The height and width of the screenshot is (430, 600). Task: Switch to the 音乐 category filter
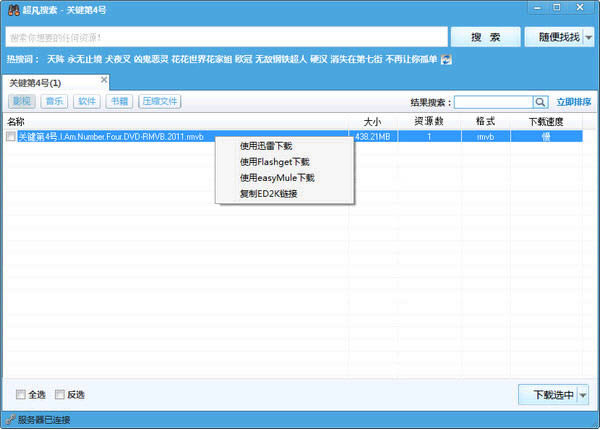(x=54, y=102)
